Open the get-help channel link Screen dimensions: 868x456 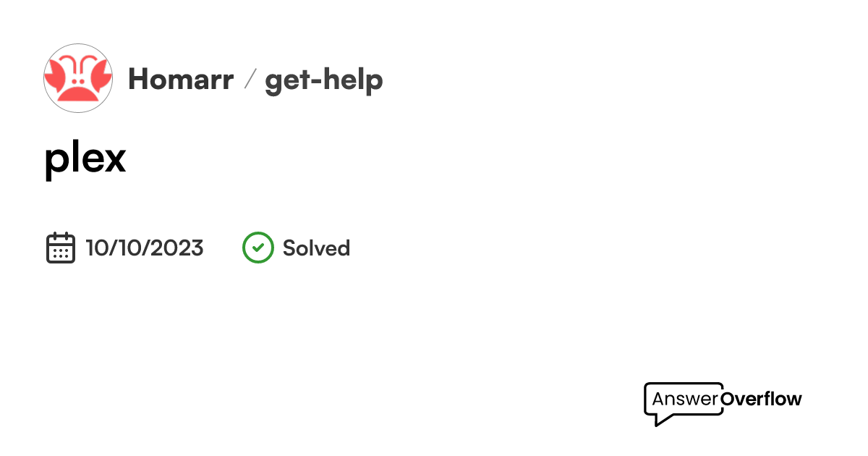tap(323, 80)
